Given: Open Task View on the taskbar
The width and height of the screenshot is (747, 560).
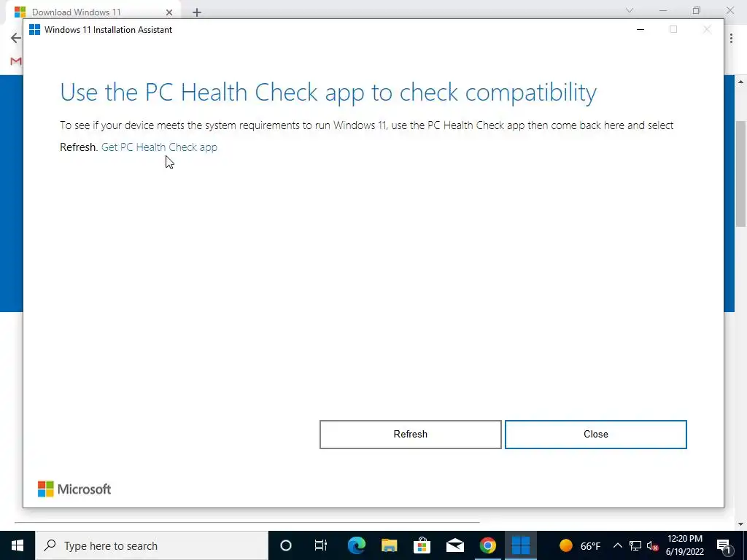Looking at the screenshot, I should [x=321, y=545].
